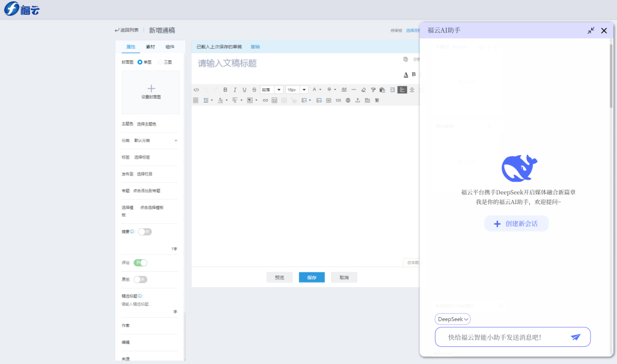Click the 福云 logo
This screenshot has height=364, width=617.
[22, 9]
